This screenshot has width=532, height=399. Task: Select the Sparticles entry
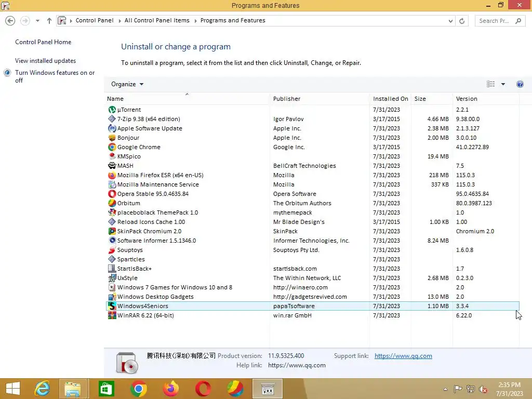[x=131, y=259]
